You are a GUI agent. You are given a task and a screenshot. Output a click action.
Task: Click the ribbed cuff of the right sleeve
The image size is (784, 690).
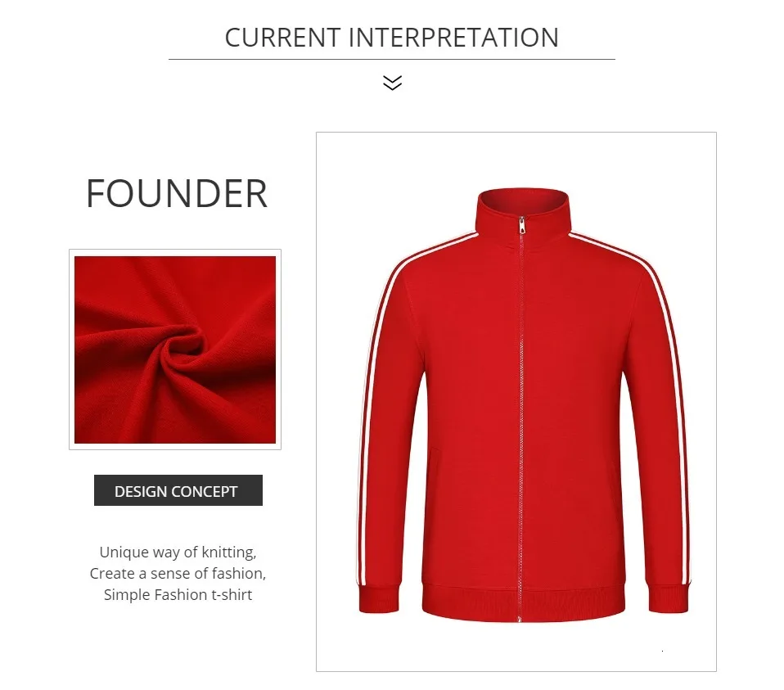click(x=669, y=598)
